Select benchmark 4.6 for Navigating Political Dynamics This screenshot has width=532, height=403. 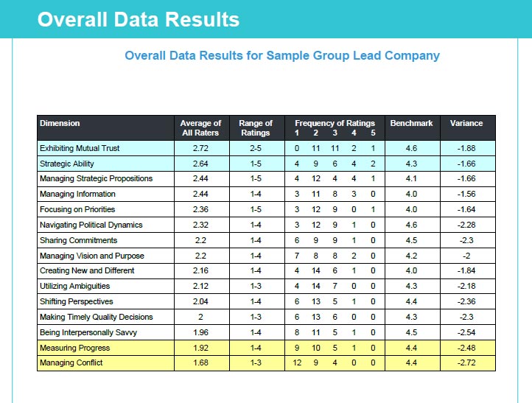[411, 225]
